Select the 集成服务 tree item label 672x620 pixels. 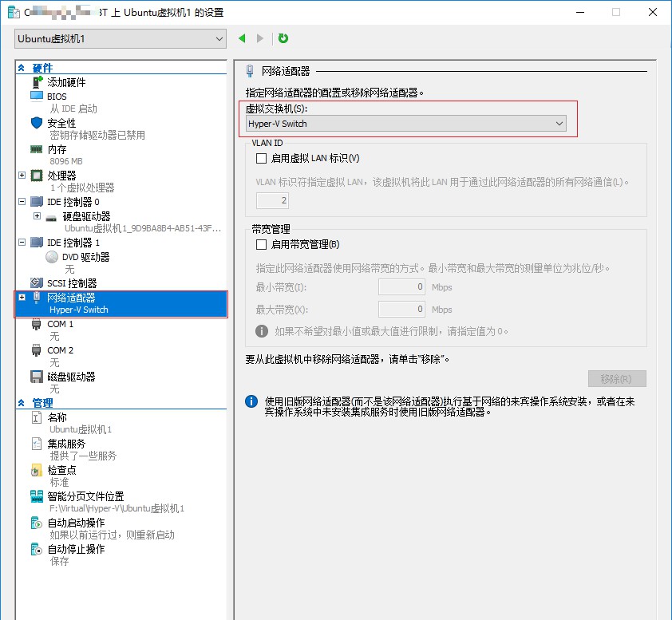click(x=66, y=444)
